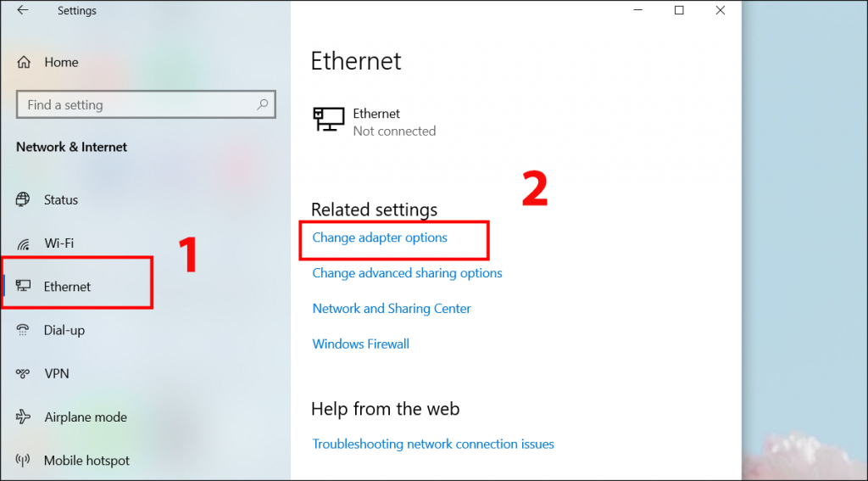Open Network and Sharing Center link
The width and height of the screenshot is (868, 481).
pos(392,309)
